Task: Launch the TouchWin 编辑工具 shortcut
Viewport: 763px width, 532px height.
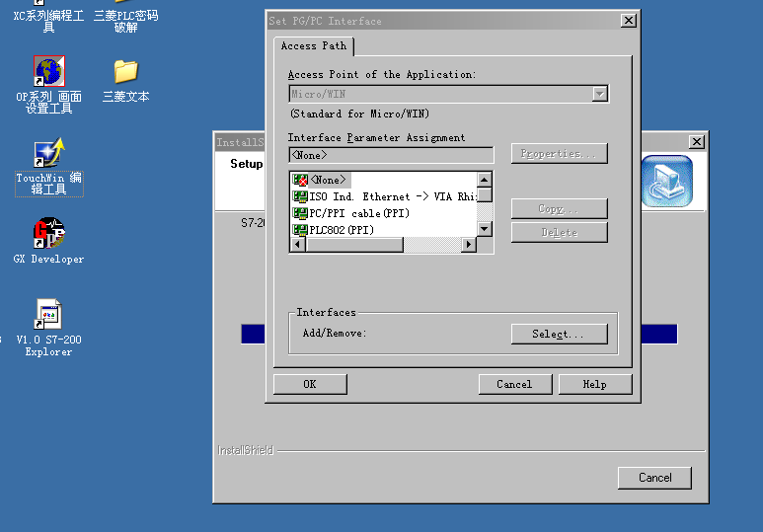Action: tap(48, 154)
